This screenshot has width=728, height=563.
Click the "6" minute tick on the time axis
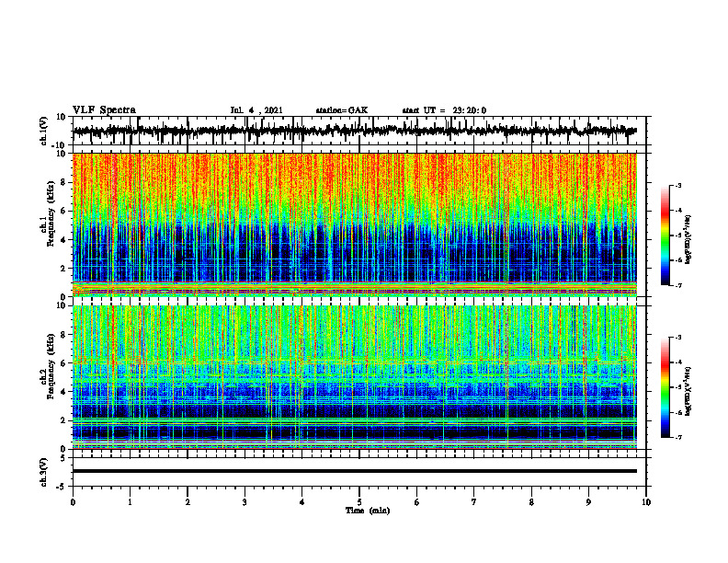[417, 502]
